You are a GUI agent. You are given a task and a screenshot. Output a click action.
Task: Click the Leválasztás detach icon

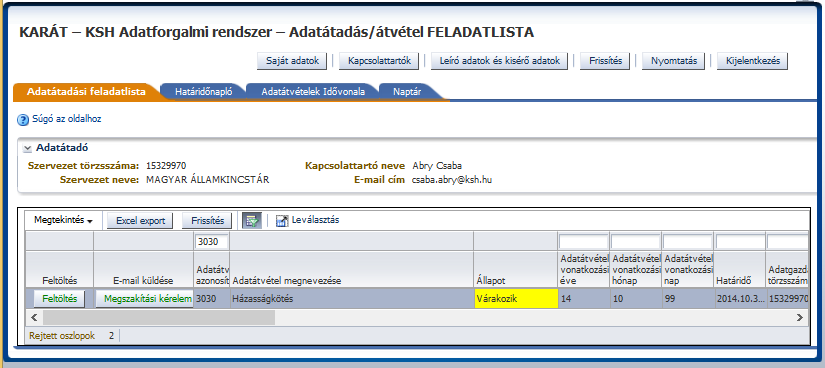282,221
